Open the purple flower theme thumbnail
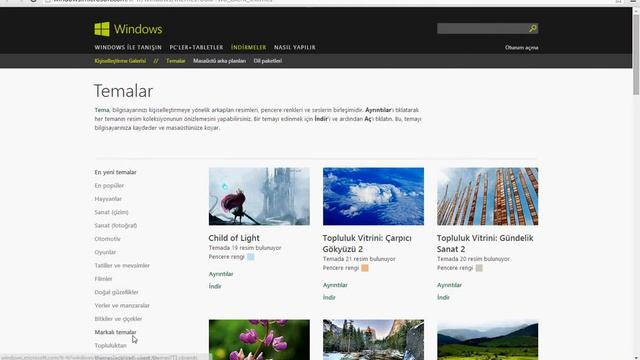Viewport: 640px width, 360px height. [259, 340]
